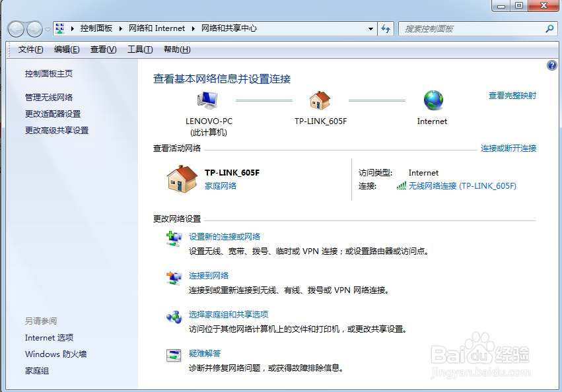Open 连接到网络 link
This screenshot has width=562, height=392.
click(209, 276)
